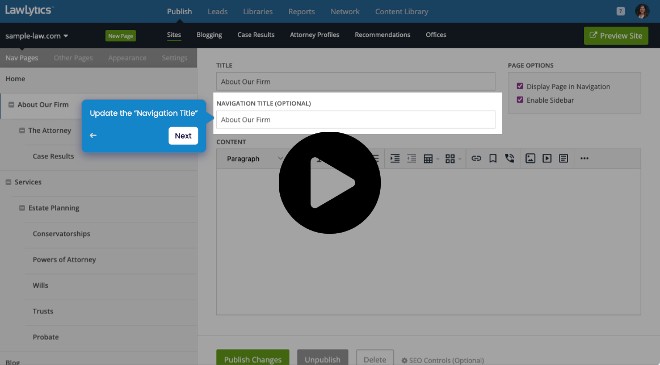The width and height of the screenshot is (660, 365).
Task: Select the Settings tab in sidebar
Action: [175, 58]
